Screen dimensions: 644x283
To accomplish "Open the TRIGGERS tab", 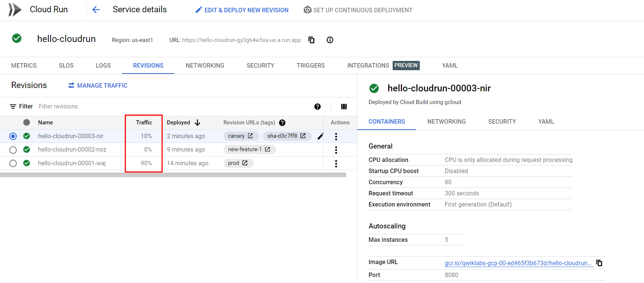I will [311, 65].
